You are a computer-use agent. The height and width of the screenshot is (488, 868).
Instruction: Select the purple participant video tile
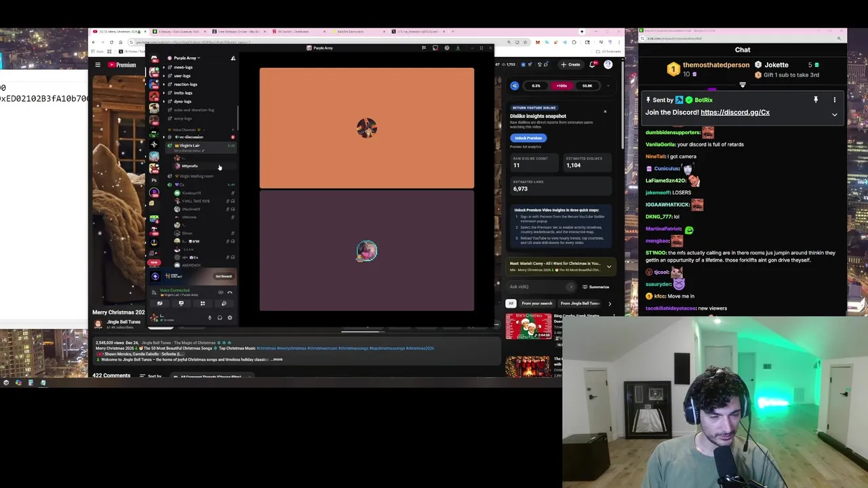click(x=367, y=251)
